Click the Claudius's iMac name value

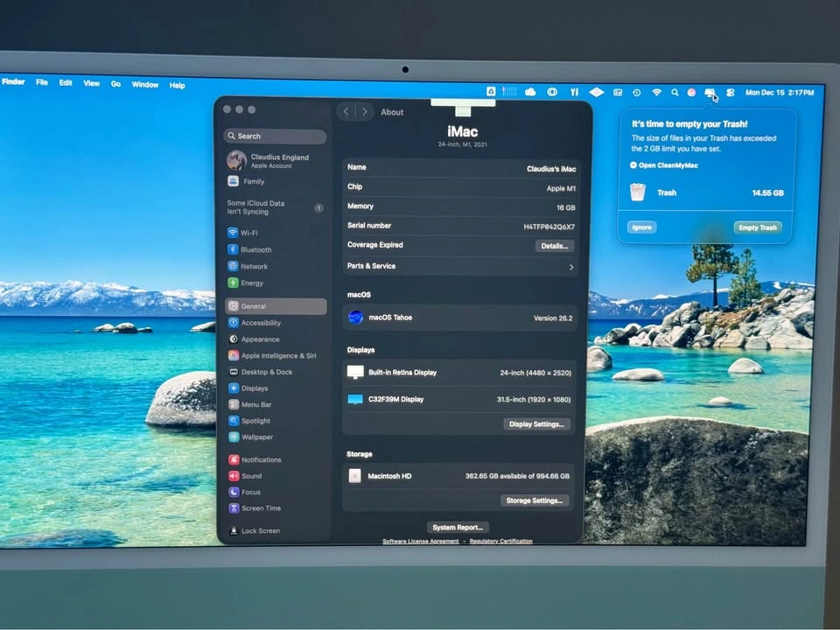[551, 169]
